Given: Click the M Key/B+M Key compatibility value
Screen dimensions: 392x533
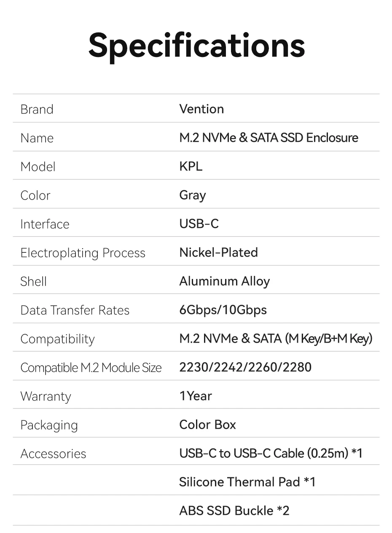Looking at the screenshot, I should pos(329,338).
